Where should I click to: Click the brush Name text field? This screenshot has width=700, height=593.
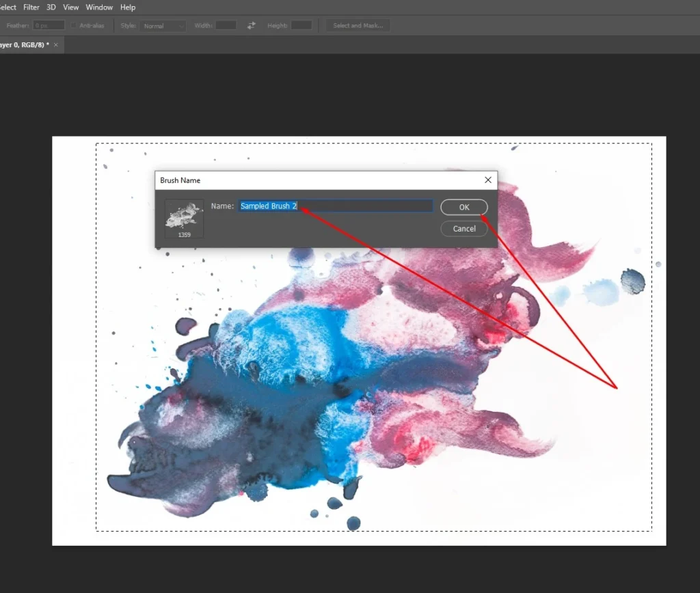coord(335,206)
